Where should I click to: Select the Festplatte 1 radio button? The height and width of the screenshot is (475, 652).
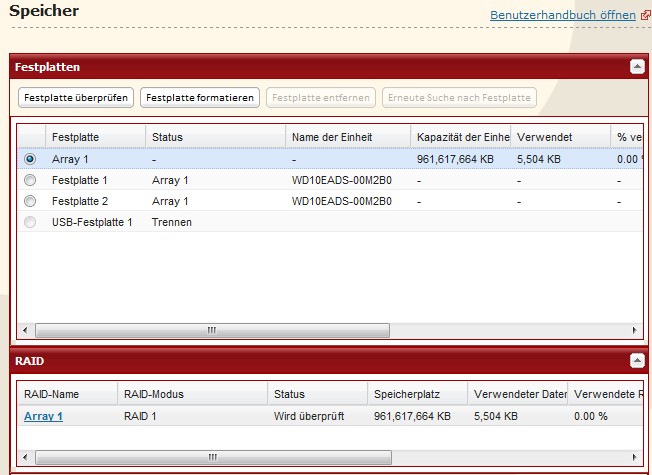(x=30, y=180)
